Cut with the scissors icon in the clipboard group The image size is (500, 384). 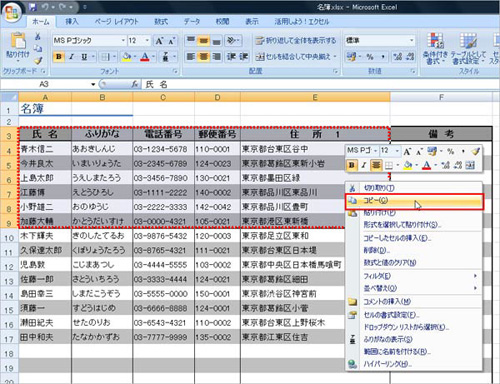38,36
